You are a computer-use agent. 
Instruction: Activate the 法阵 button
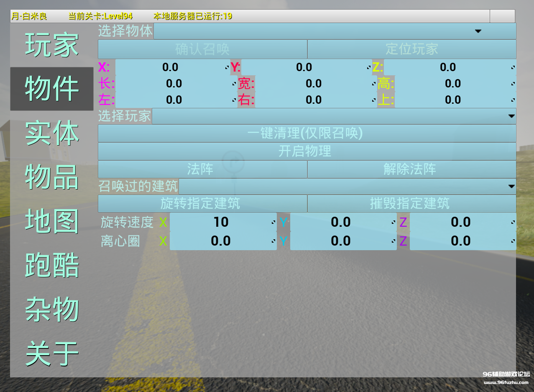click(x=202, y=169)
